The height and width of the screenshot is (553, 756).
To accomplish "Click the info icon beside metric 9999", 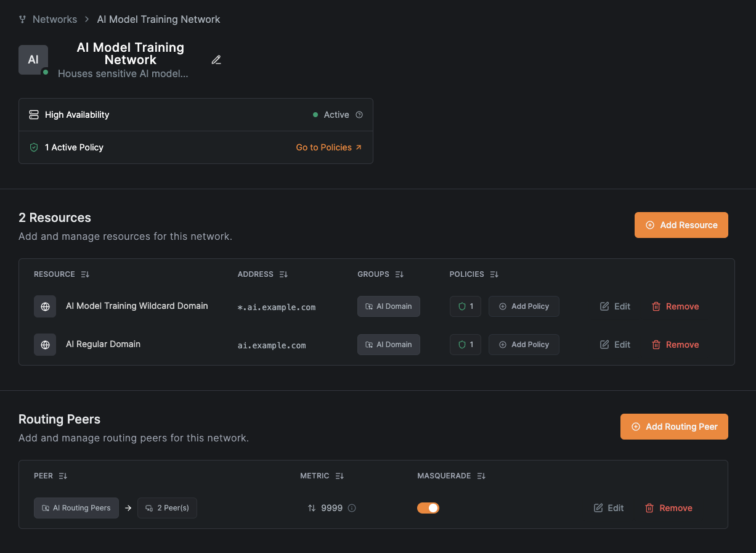I will (352, 509).
